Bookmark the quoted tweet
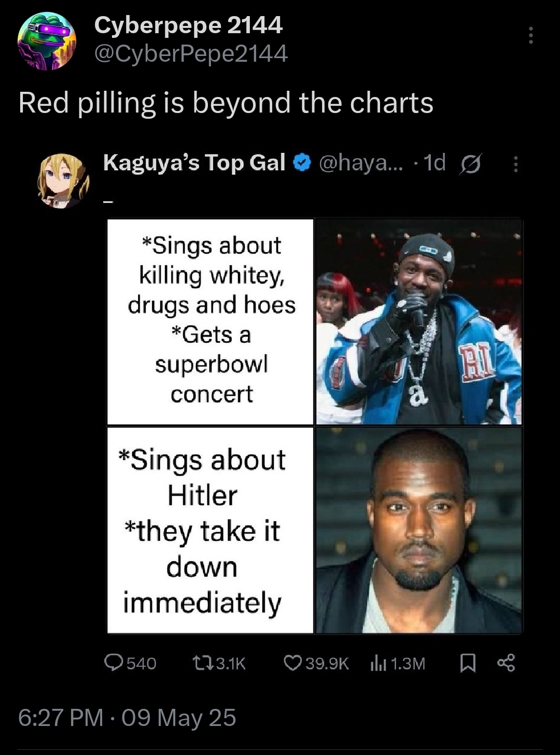Screen dimensions: 560x755 [468, 663]
